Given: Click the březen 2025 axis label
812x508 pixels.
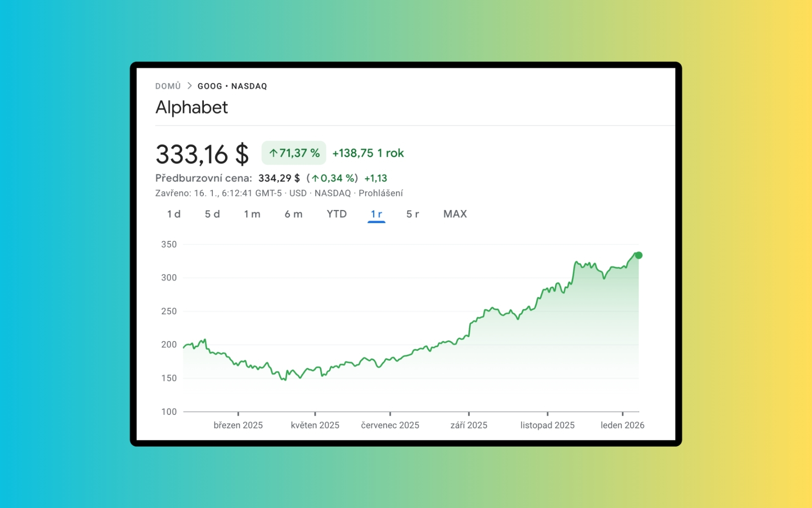Looking at the screenshot, I should click(x=238, y=425).
